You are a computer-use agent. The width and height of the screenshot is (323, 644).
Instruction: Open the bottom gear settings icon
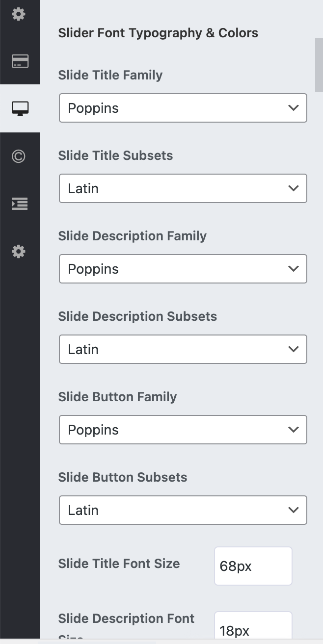19,251
